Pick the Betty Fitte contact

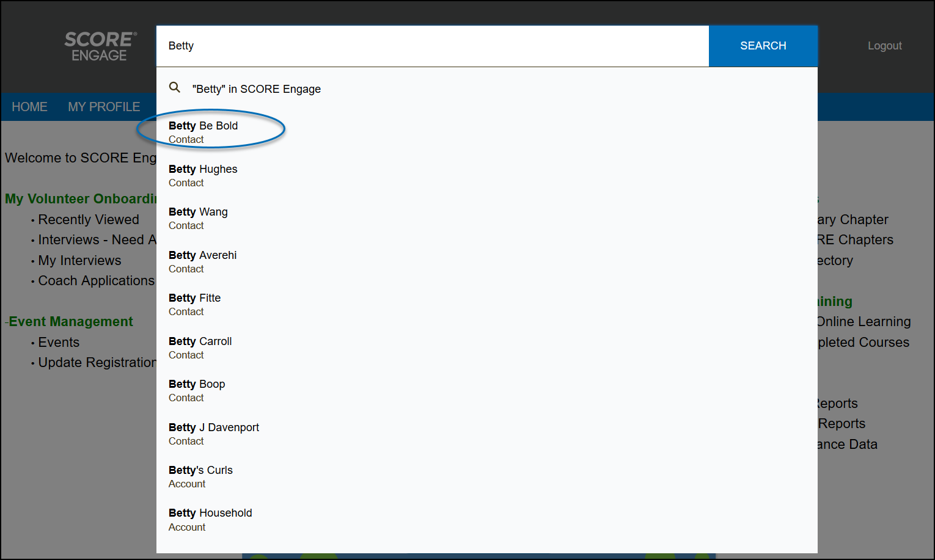point(487,304)
